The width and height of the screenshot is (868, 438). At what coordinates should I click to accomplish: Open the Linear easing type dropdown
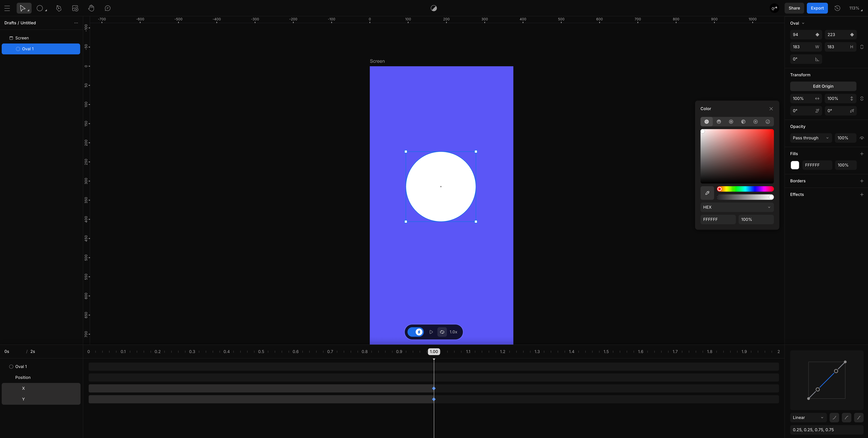click(x=808, y=417)
